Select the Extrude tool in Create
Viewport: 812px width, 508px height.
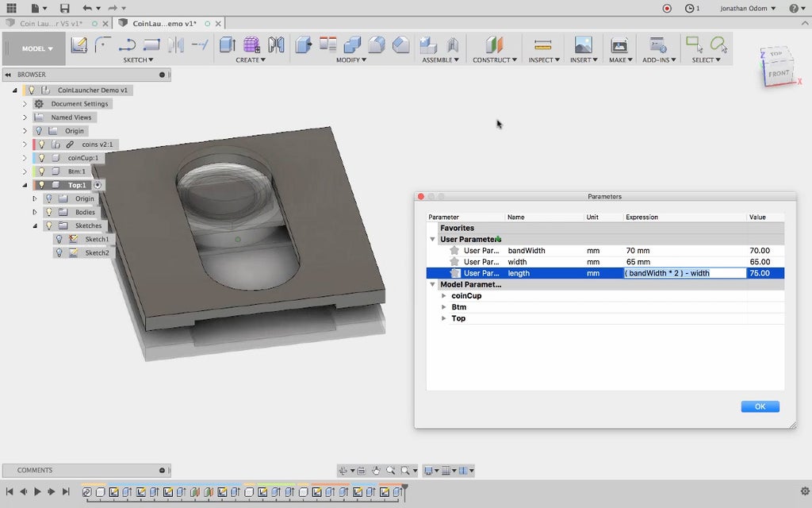tap(228, 45)
